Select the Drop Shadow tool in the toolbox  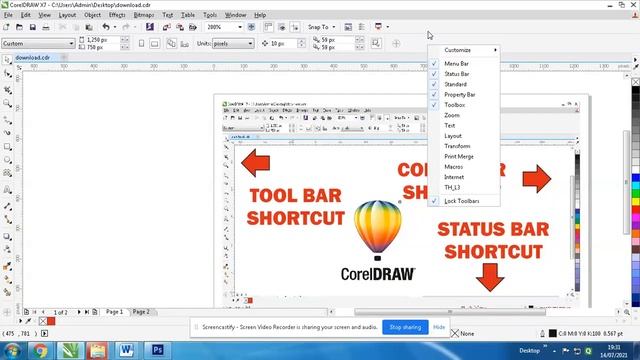[7, 236]
